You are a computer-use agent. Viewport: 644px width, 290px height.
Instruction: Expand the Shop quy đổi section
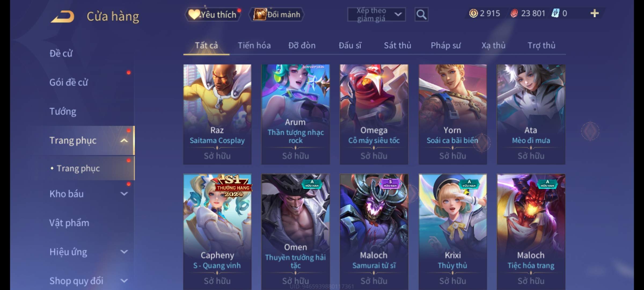pyautogui.click(x=124, y=281)
